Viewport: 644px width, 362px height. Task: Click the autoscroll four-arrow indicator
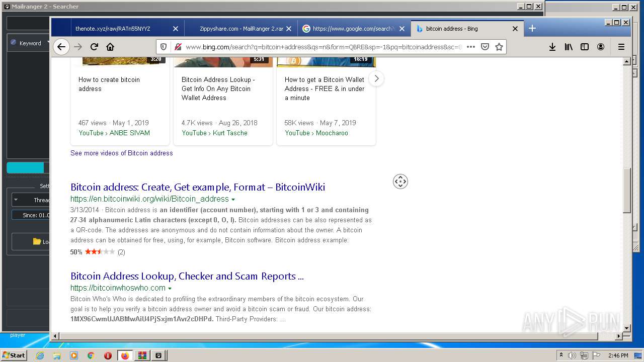click(400, 182)
